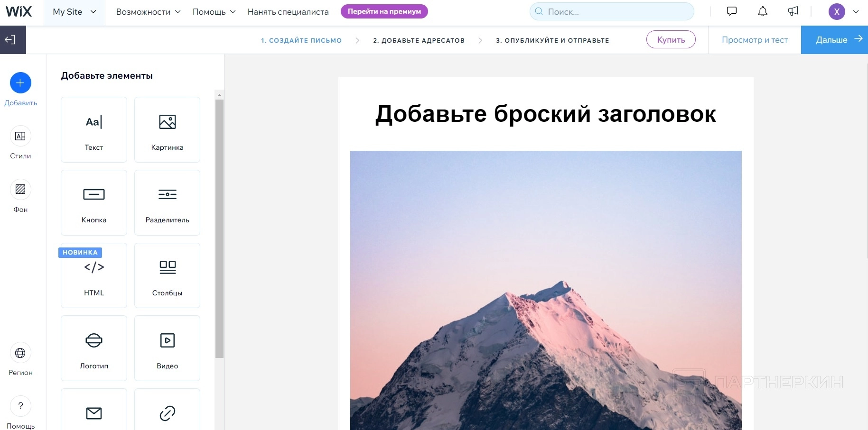The width and height of the screenshot is (868, 430).
Task: Click the Wix logo
Action: coord(19,11)
